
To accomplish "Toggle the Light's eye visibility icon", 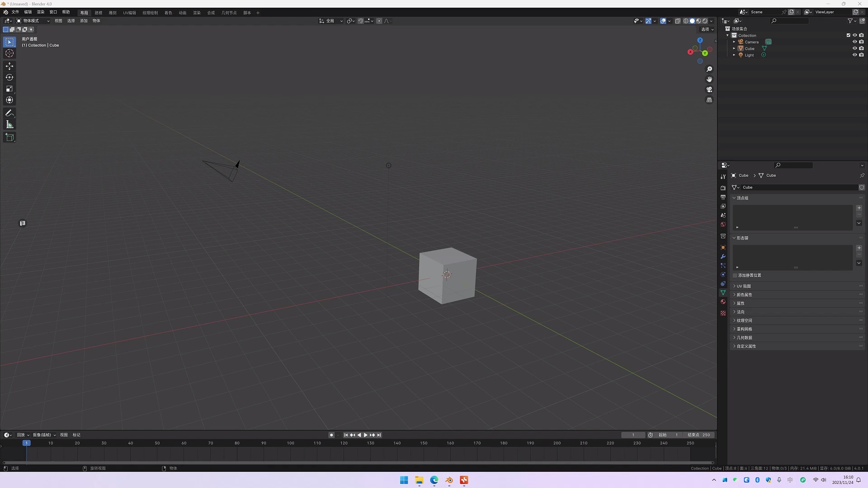I will [855, 55].
